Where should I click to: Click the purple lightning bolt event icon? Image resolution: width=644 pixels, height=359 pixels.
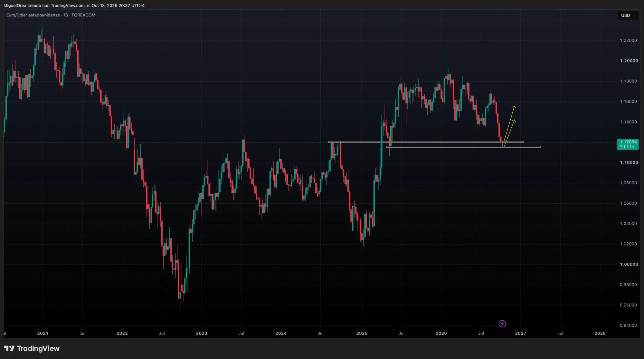[x=502, y=324]
